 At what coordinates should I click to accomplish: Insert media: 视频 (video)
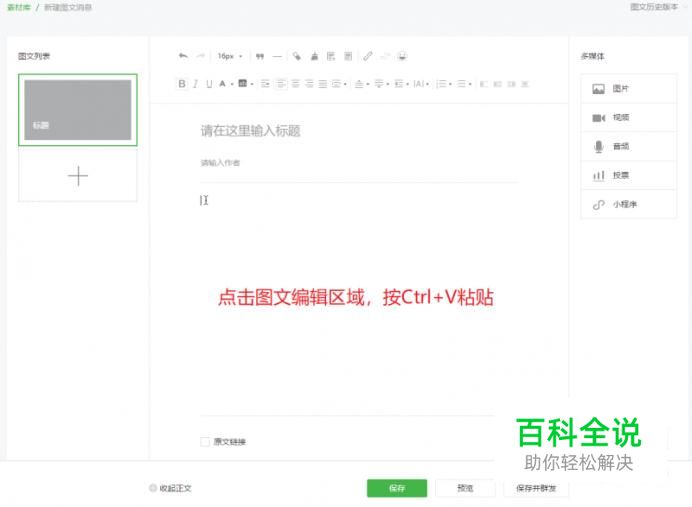click(x=628, y=117)
